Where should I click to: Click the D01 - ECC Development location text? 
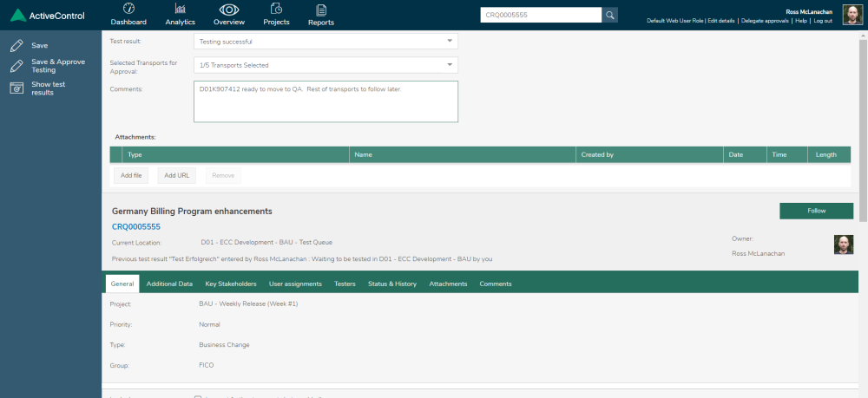click(266, 243)
